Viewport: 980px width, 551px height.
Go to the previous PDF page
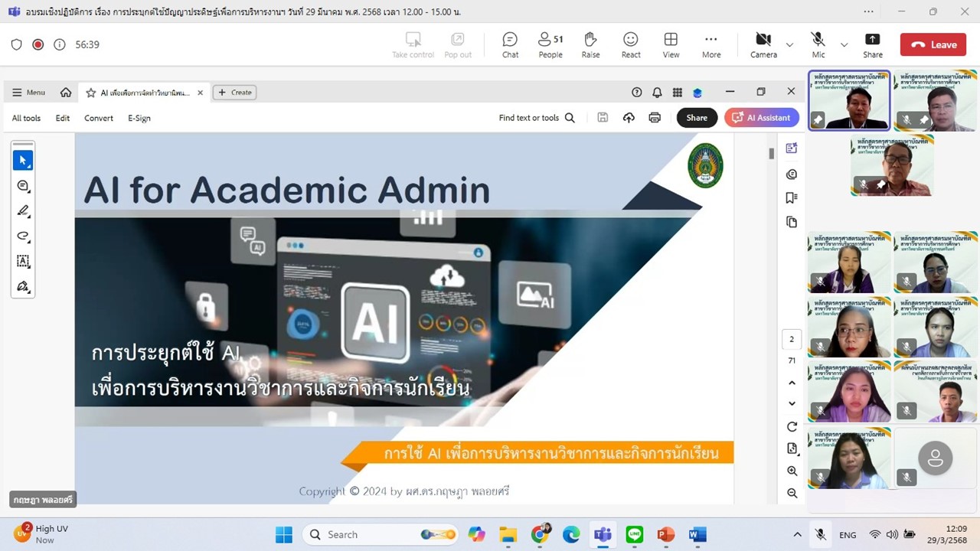click(792, 383)
